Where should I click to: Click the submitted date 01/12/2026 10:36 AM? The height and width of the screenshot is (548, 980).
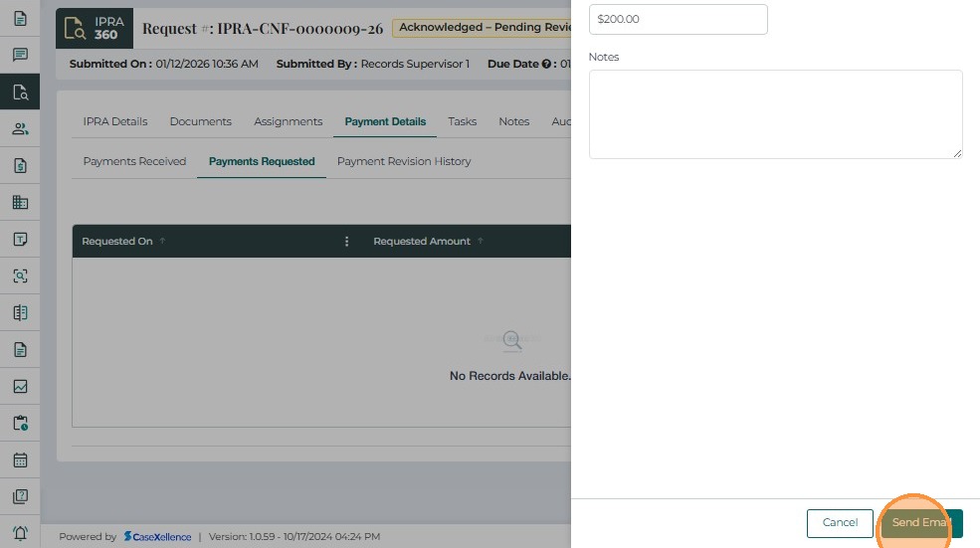tap(207, 64)
